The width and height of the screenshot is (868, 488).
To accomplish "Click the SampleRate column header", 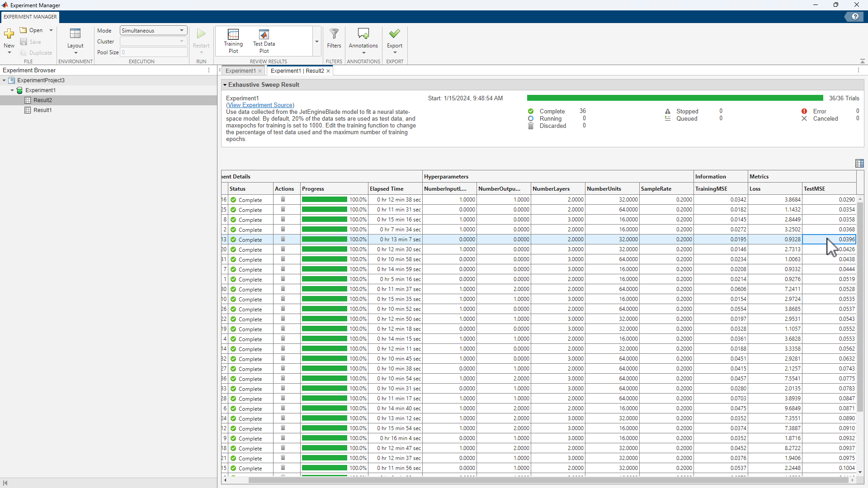I will 666,189.
